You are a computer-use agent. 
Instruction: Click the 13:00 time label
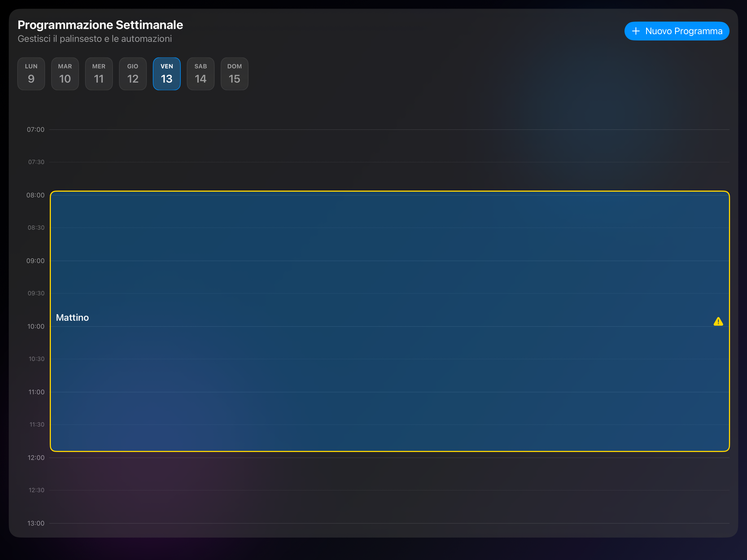pos(36,523)
